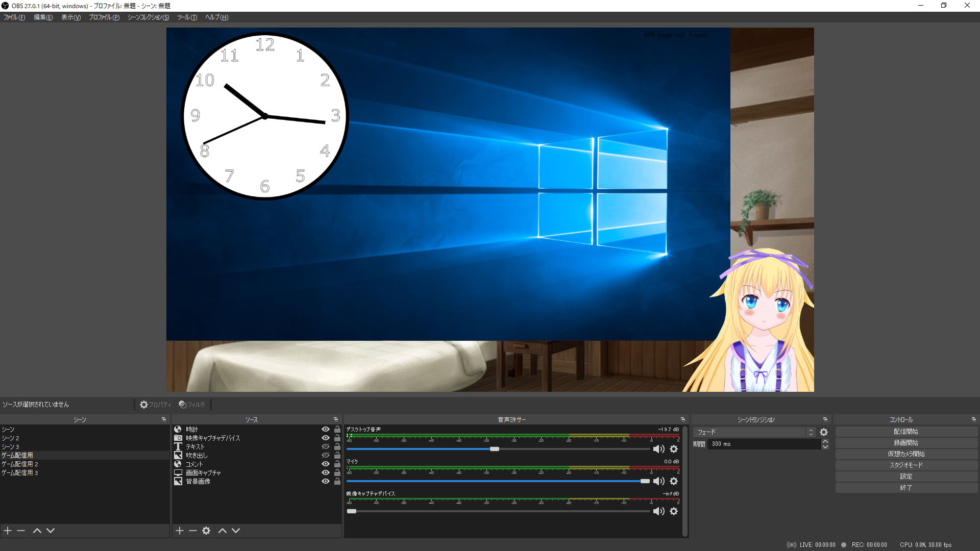This screenshot has width=980, height=551.
Task: Select scene ゲーム配信用 3
Action: pos(84,473)
